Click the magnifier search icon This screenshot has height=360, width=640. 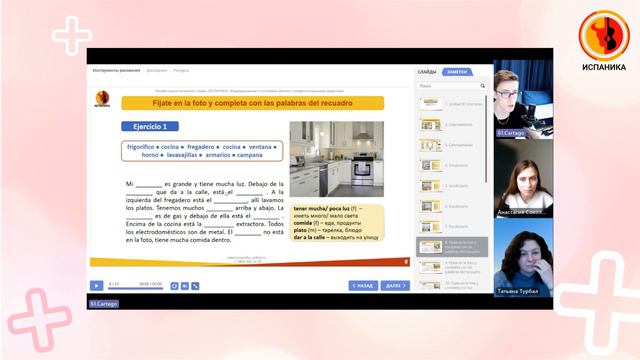click(x=483, y=86)
